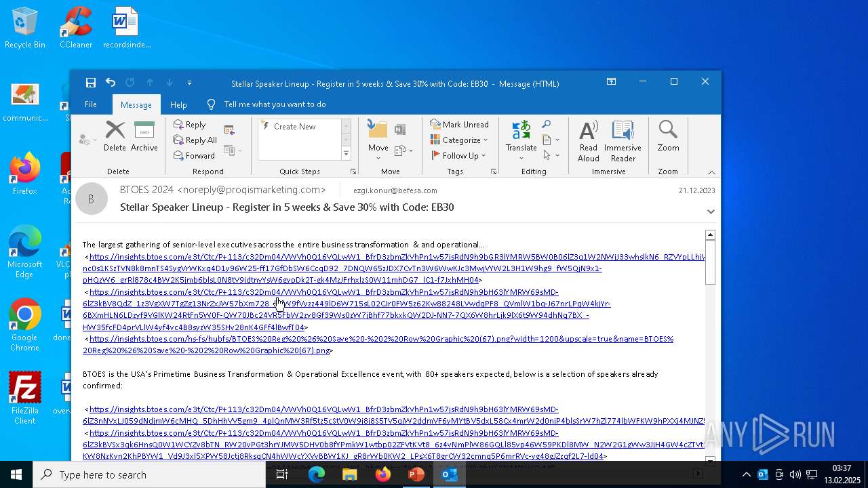
Task: Start Read Aloud
Action: click(589, 141)
